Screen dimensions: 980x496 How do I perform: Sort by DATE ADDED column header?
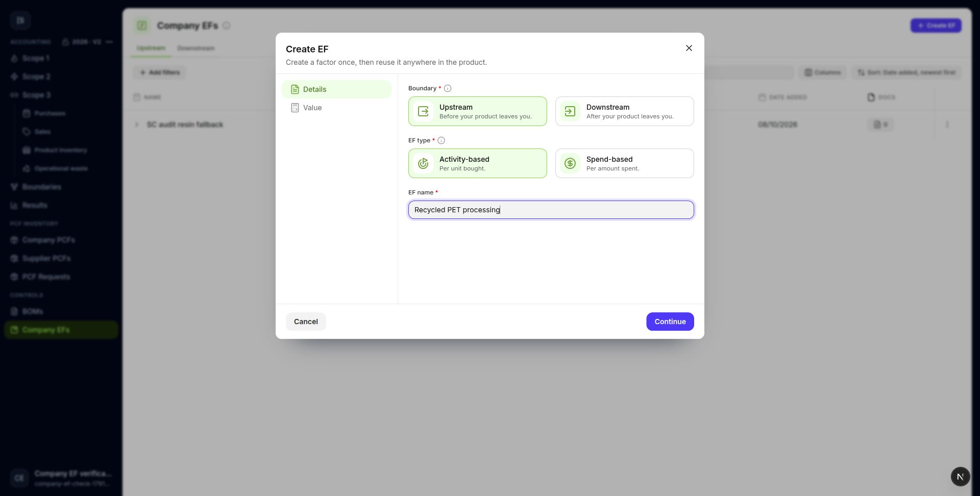(782, 97)
